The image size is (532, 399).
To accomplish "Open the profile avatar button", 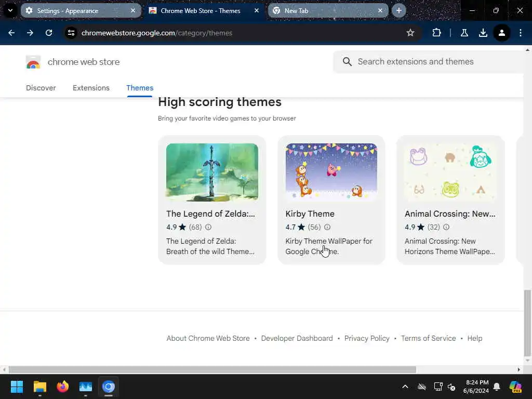I will click(502, 33).
